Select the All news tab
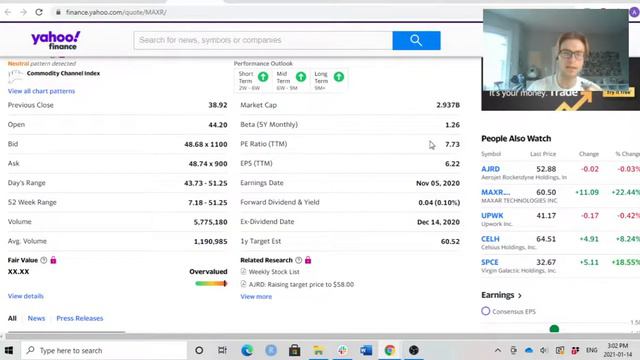 [x=12, y=318]
